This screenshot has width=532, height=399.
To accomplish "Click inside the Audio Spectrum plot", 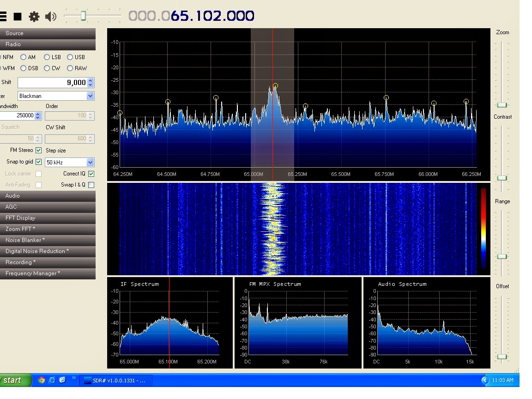I will point(427,323).
